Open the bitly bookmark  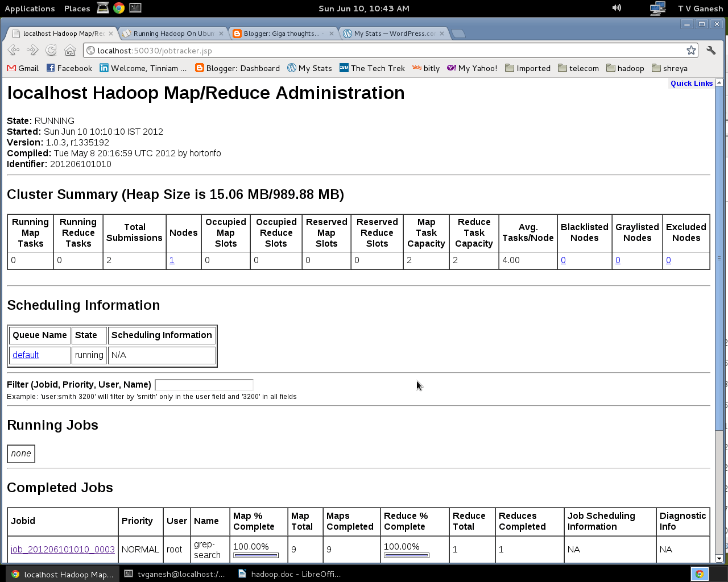tap(426, 68)
